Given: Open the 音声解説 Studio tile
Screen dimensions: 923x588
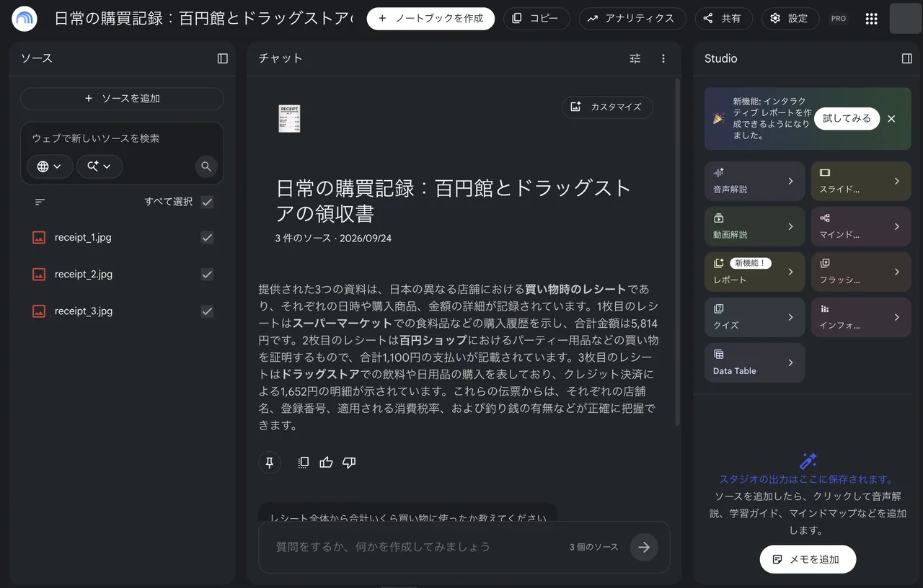Looking at the screenshot, I should tap(754, 181).
